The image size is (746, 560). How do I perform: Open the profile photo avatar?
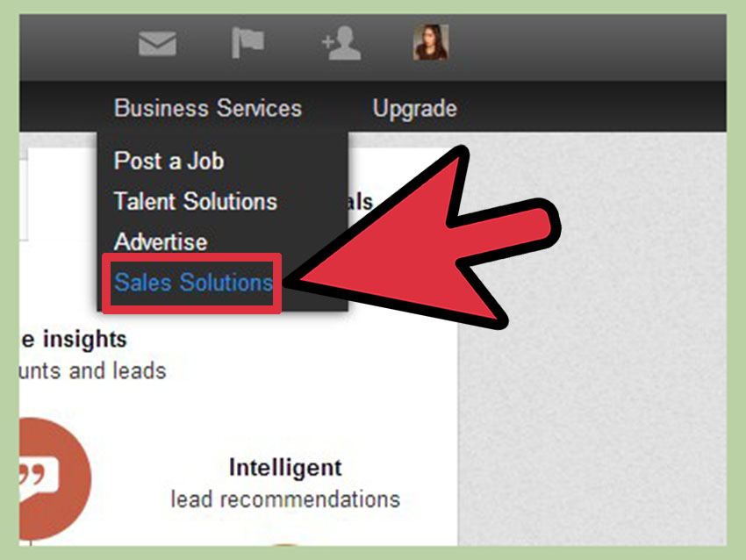[x=431, y=43]
